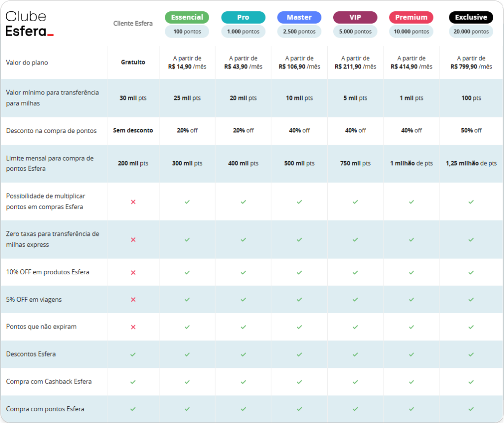The width and height of the screenshot is (504, 423).
Task: Click red X for Zero taxas row
Action: point(133,240)
